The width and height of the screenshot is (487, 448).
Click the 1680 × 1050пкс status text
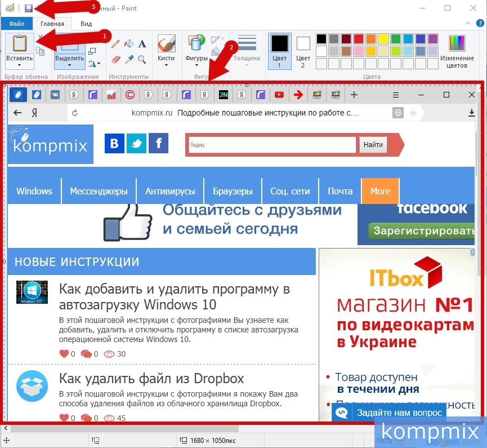coord(213,441)
